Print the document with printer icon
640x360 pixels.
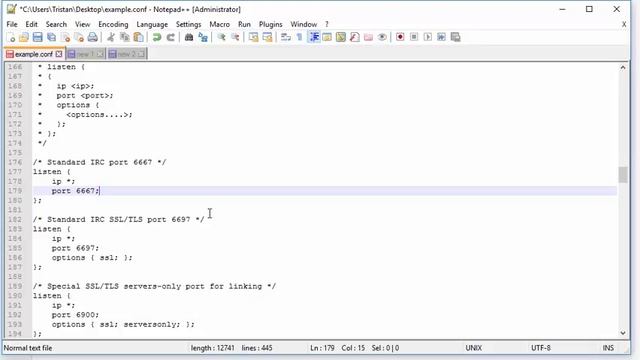point(93,38)
